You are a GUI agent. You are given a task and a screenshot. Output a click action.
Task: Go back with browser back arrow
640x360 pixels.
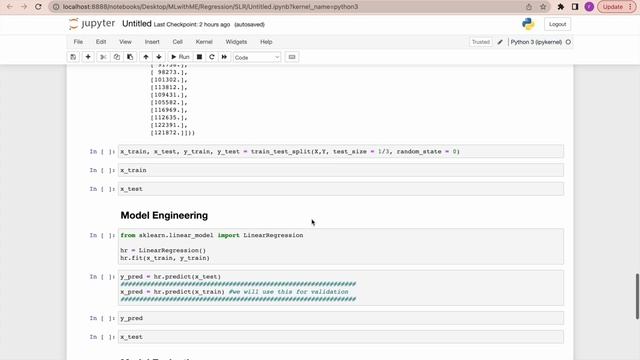(x=10, y=7)
